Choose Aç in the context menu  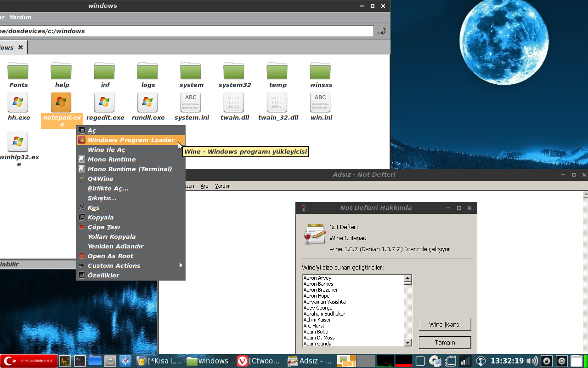pyautogui.click(x=131, y=131)
